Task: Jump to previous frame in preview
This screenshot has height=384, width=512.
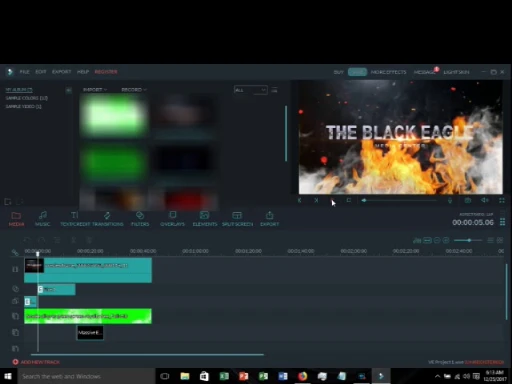Action: click(299, 200)
